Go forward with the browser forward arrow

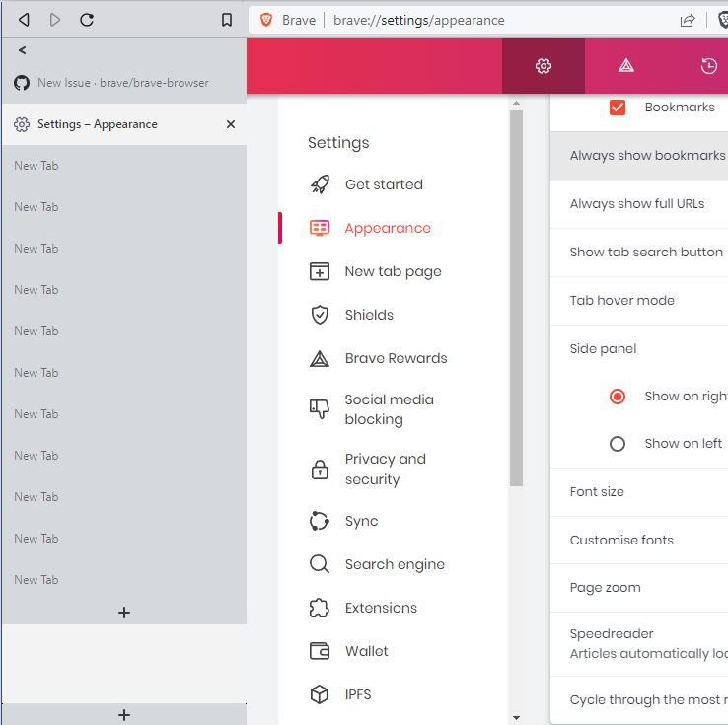tap(55, 20)
